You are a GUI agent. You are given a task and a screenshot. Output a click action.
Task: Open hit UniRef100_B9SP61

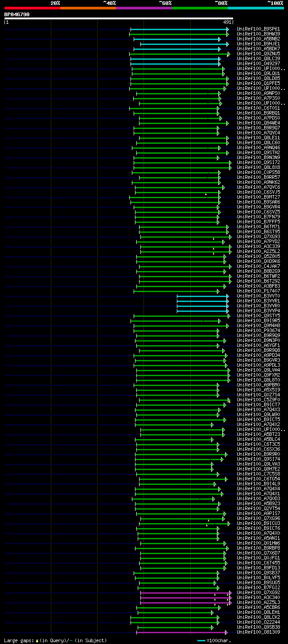(x=258, y=29)
